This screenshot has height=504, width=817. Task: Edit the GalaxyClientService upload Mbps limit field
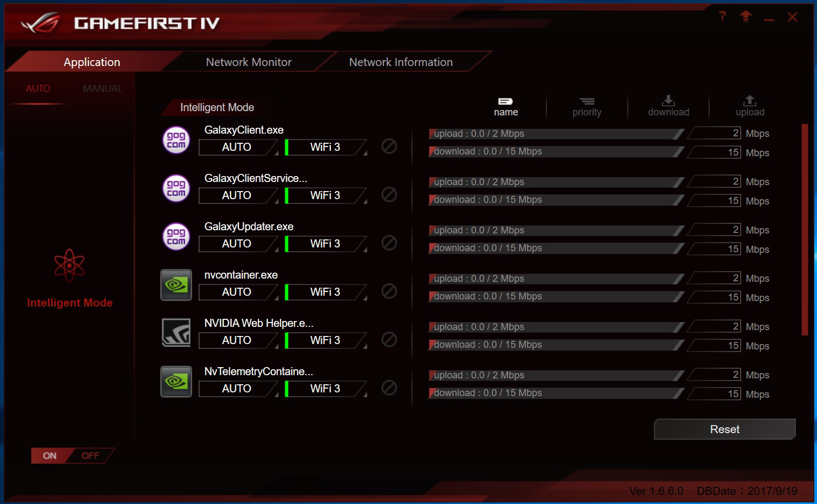click(714, 181)
